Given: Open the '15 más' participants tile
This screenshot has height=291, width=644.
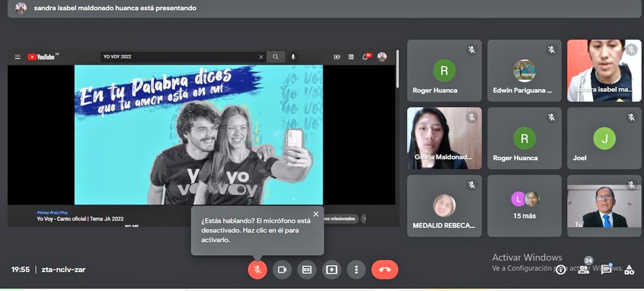Looking at the screenshot, I should (525, 205).
